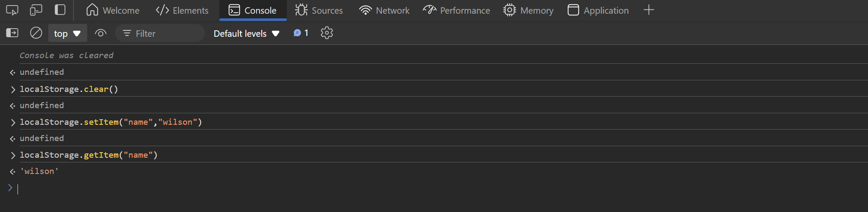
Task: Clear console with the circle-slash icon
Action: pyautogui.click(x=36, y=33)
